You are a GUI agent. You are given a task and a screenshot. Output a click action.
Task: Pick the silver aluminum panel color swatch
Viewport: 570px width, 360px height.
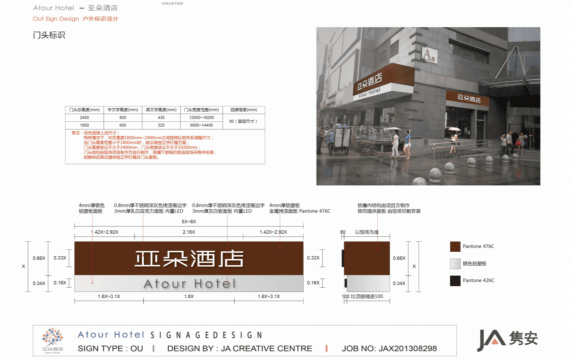[x=455, y=264]
